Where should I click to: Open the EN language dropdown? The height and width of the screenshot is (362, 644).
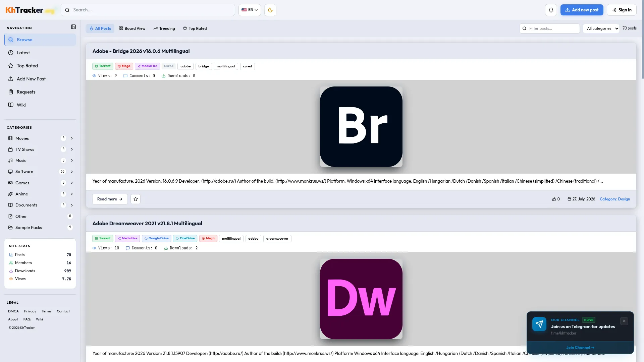click(x=250, y=10)
